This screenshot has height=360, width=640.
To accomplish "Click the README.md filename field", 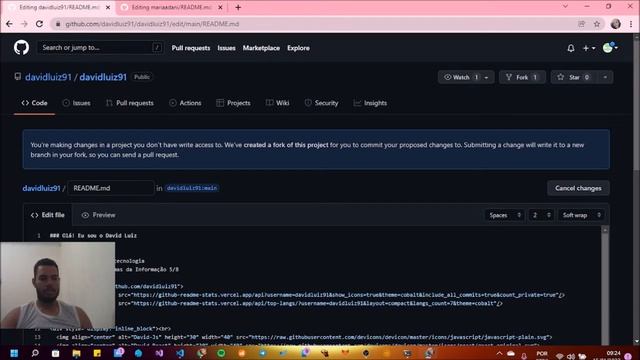I will click(111, 188).
